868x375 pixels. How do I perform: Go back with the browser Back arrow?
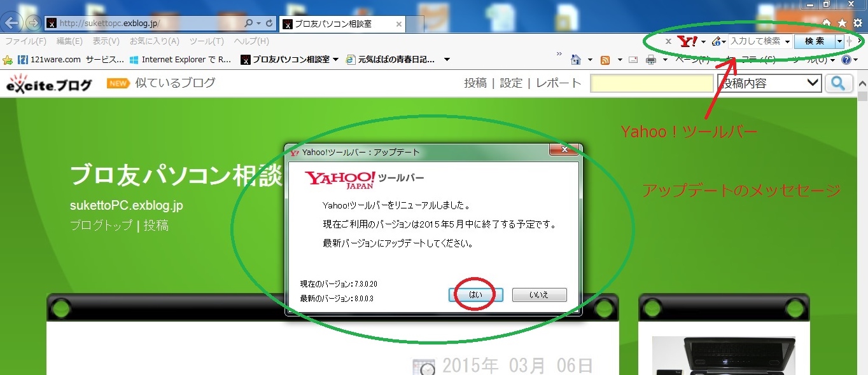click(x=11, y=24)
